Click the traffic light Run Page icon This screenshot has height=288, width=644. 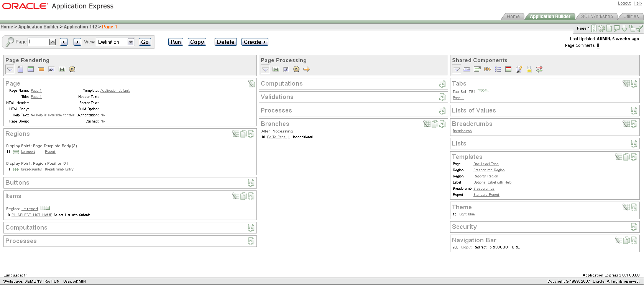tap(594, 28)
